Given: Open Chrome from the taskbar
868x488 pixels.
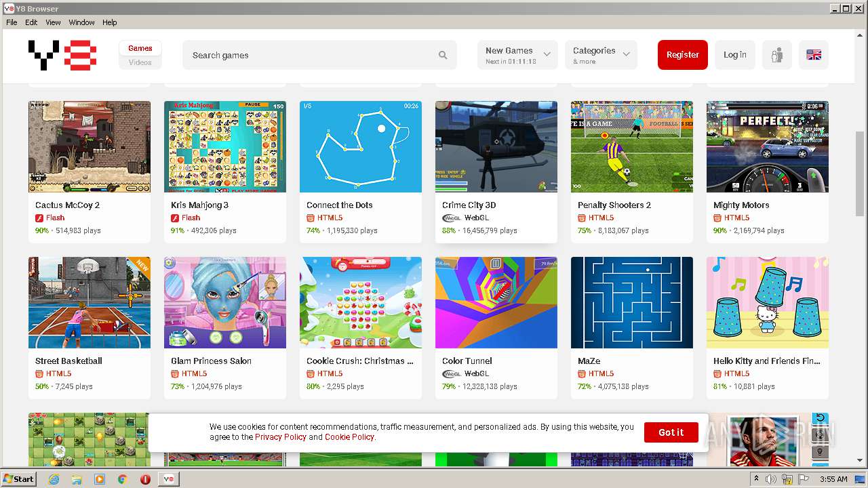Looking at the screenshot, I should coord(123,479).
